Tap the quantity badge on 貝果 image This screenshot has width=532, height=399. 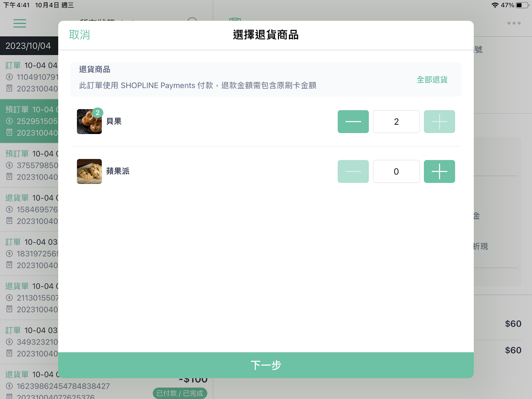pos(97,113)
